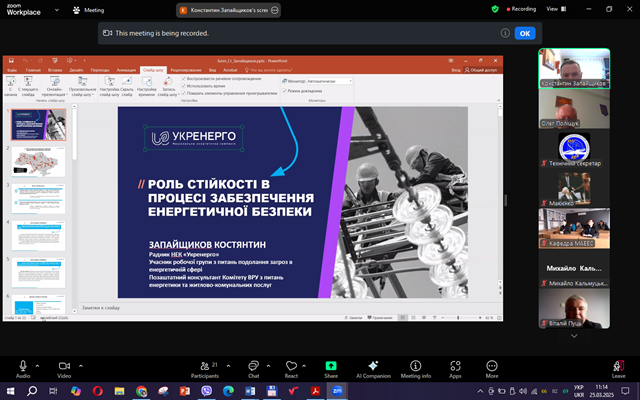
Task: Open Opera browser from taskbar
Action: [x=98, y=391]
